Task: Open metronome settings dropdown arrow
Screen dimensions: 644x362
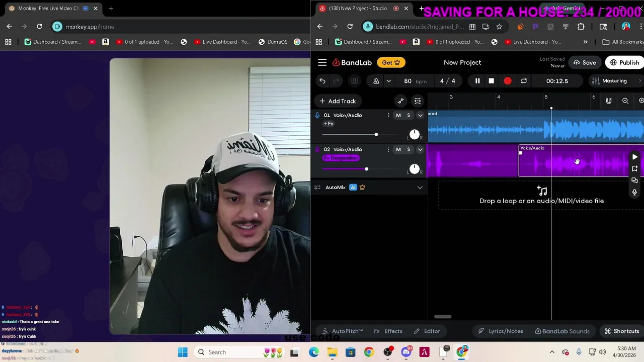Action: pyautogui.click(x=388, y=81)
